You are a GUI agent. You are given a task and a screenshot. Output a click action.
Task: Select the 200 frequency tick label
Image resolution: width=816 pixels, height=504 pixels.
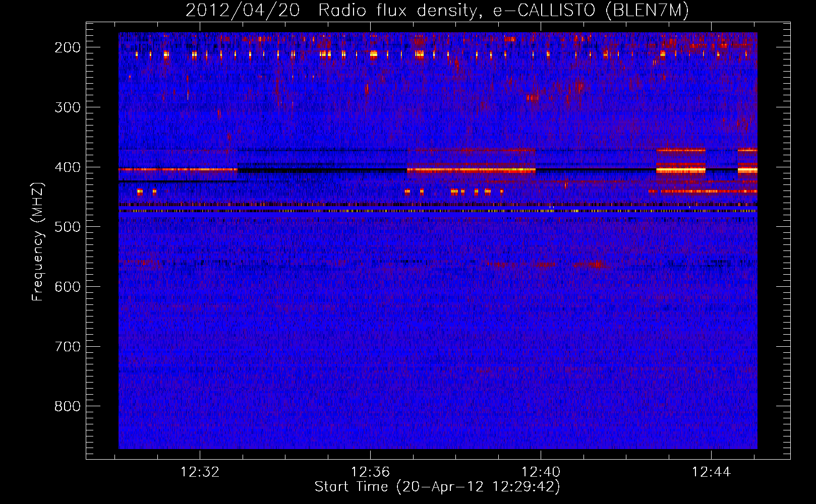(x=68, y=47)
